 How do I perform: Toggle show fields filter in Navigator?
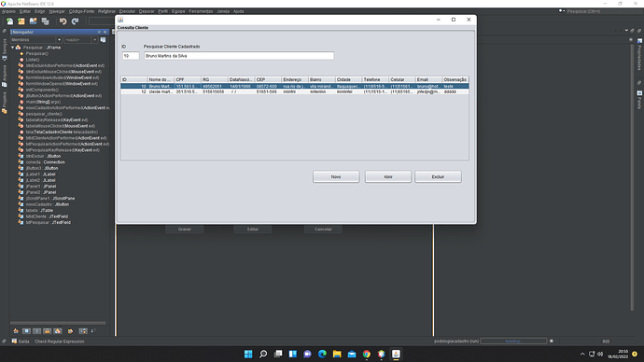26,331
